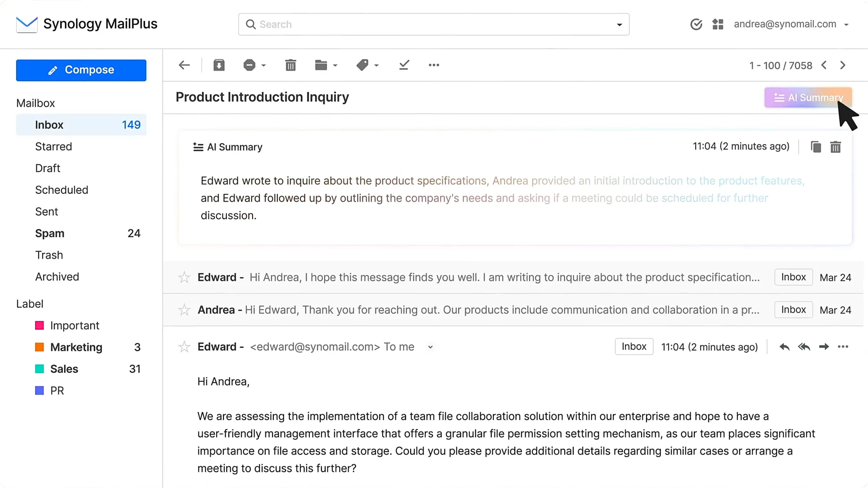Filter emails by Sales label name

point(64,369)
